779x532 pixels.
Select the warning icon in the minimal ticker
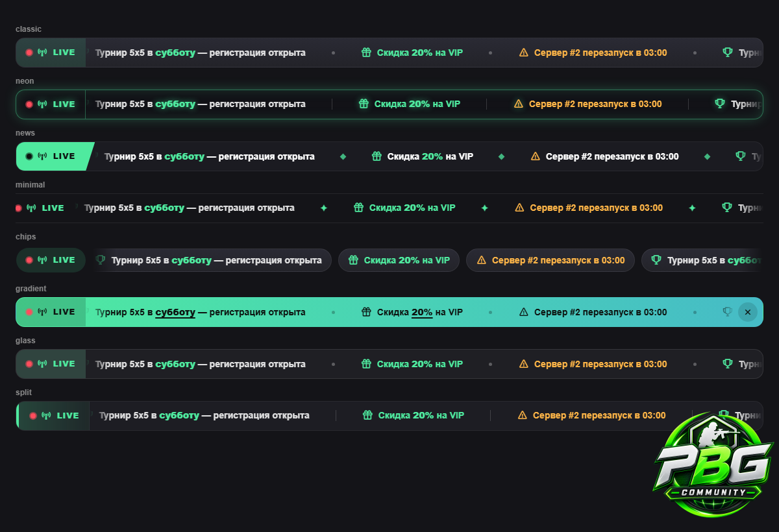coord(519,208)
